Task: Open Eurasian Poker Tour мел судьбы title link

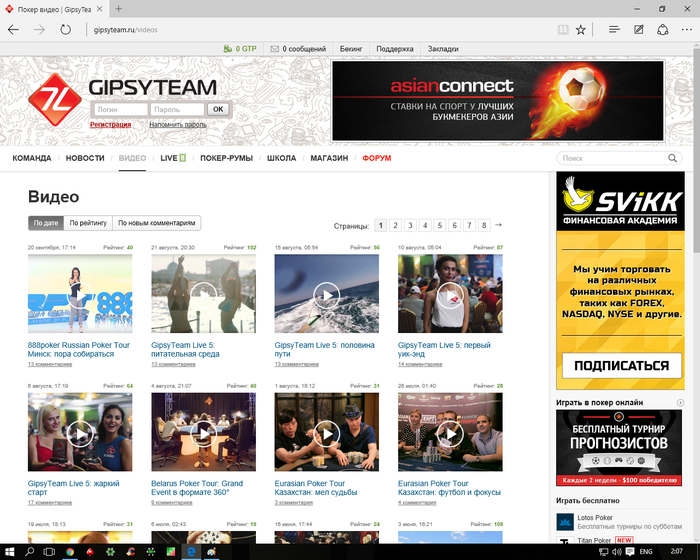Action: [x=316, y=488]
